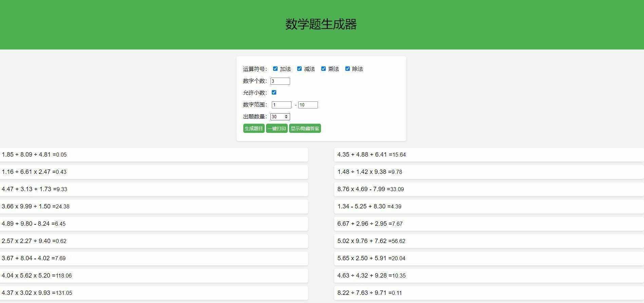
Task: Toggle the 减法 operation checkbox
Action: (299, 69)
